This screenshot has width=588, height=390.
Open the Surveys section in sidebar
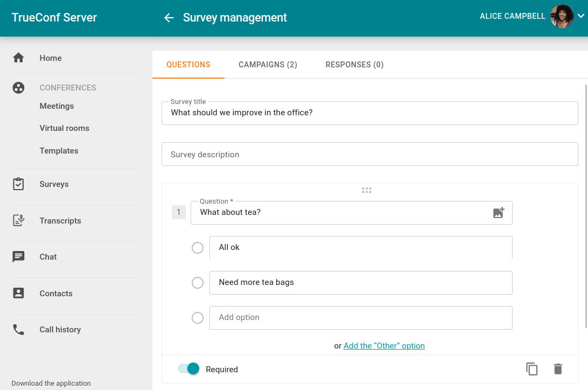click(x=54, y=184)
